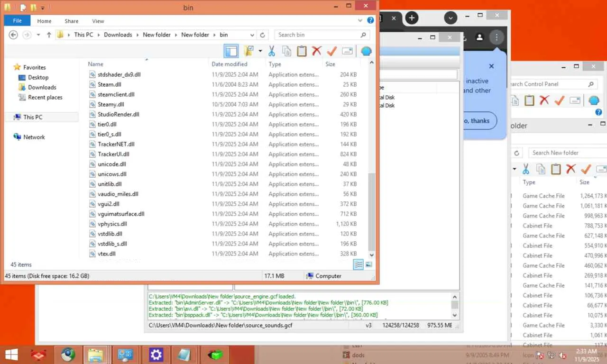
Task: Select Recent places in the navigation pane
Action: (45, 97)
